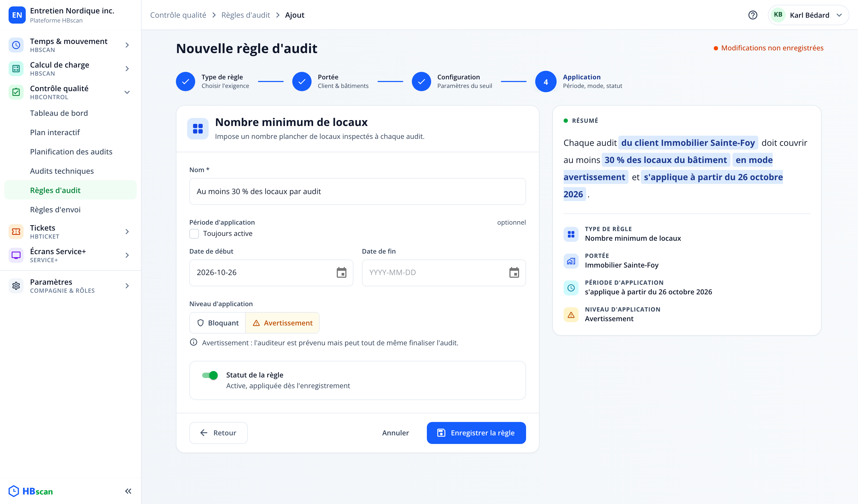Click the Retour button
Image resolution: width=858 pixels, height=504 pixels.
click(x=219, y=433)
